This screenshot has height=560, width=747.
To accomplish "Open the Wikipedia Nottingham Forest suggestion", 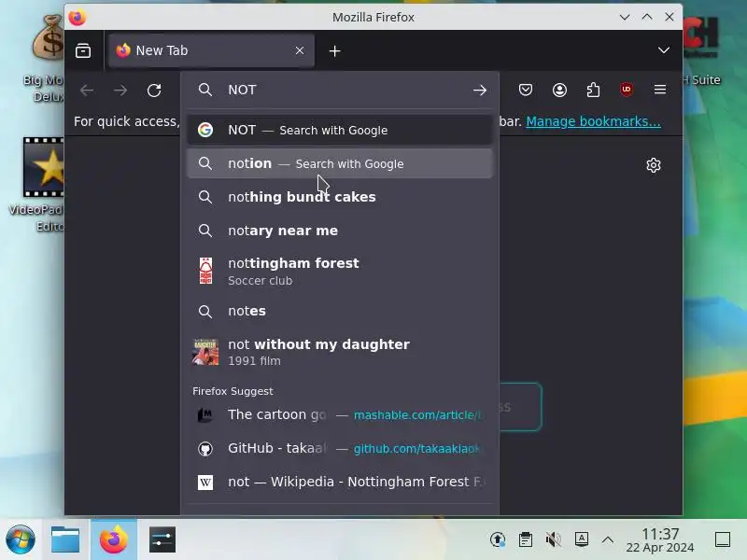I will 340,482.
